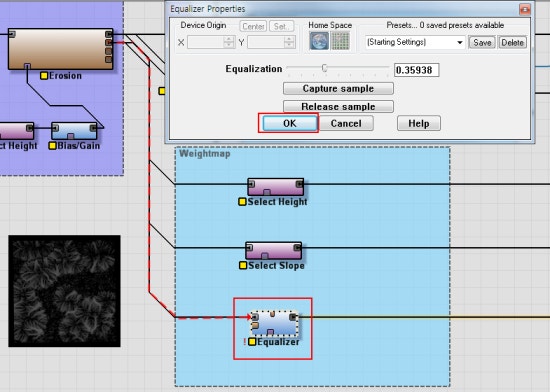Click the OK button
The width and height of the screenshot is (550, 392).
(290, 123)
